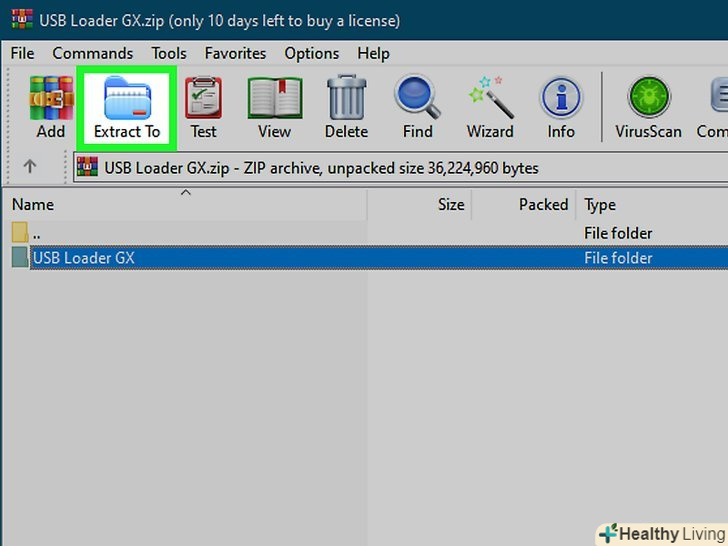Open the Options menu
This screenshot has height=546, width=728.
(x=312, y=53)
